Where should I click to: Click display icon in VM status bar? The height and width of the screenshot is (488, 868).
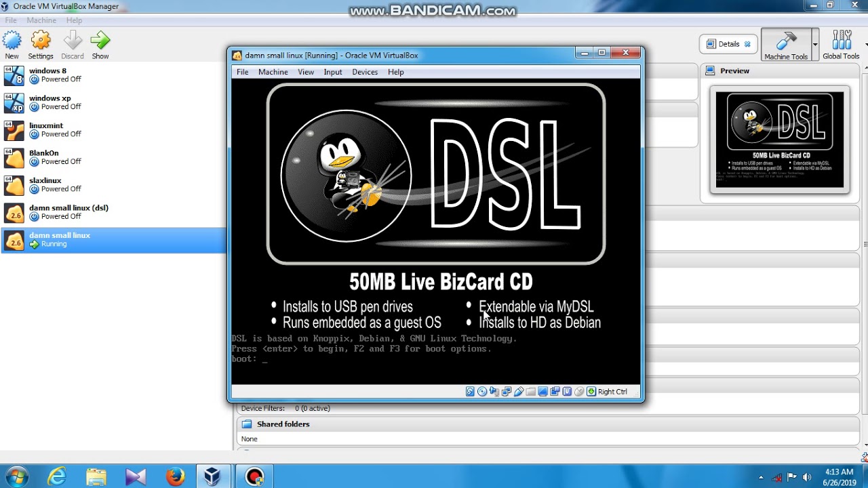542,392
